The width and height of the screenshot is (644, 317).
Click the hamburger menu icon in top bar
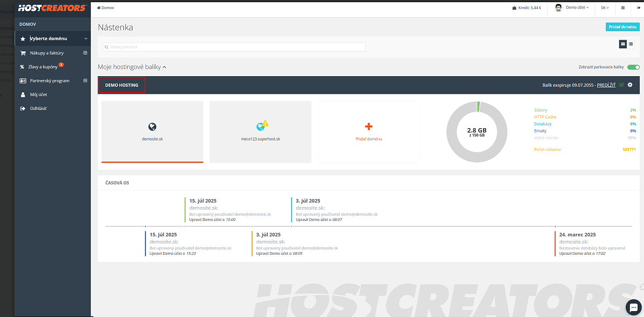click(x=623, y=8)
